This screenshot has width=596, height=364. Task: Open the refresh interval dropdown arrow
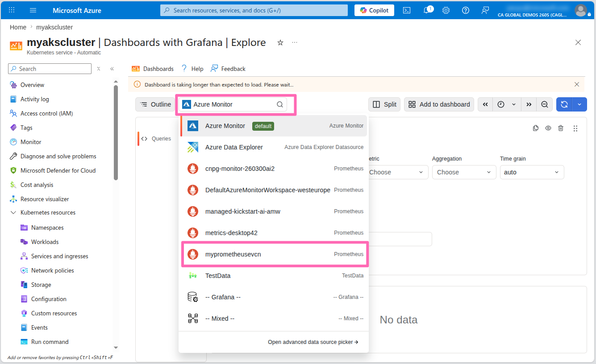pos(579,104)
